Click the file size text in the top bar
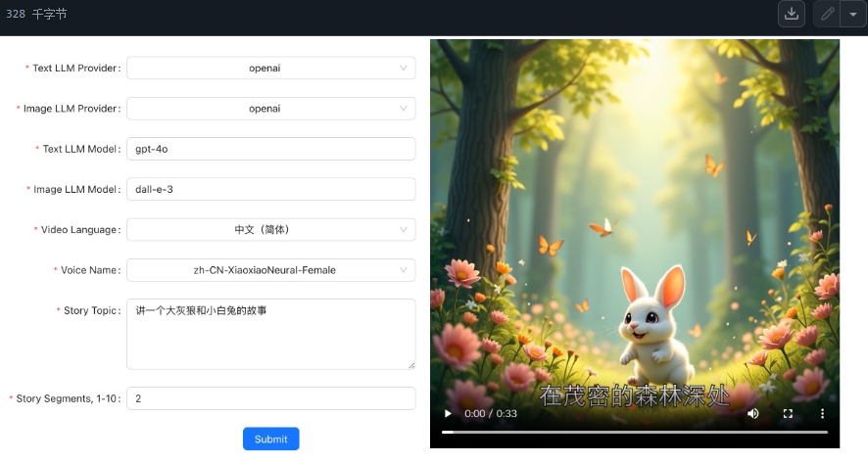This screenshot has height=463, width=868. coord(36,14)
